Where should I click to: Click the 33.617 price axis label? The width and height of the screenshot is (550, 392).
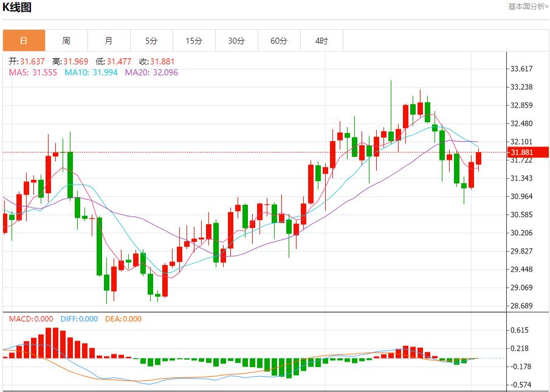point(521,69)
